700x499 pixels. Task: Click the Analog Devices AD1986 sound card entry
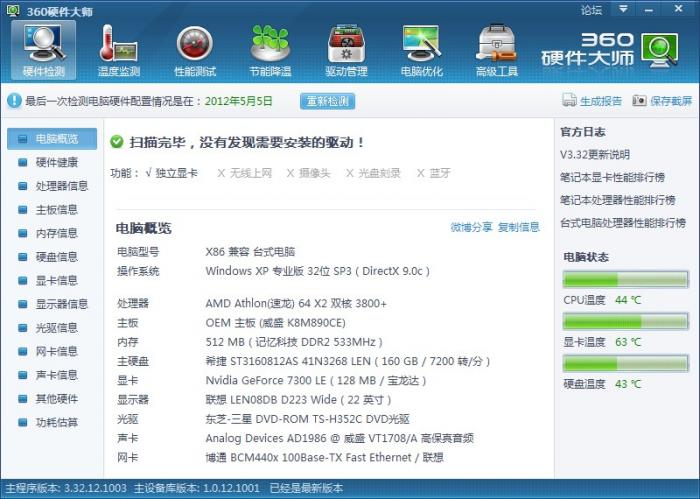tap(339, 438)
